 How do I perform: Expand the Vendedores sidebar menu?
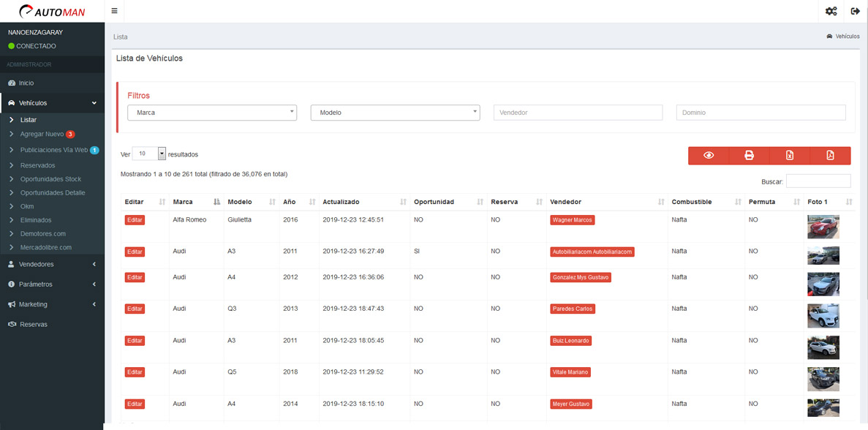click(52, 264)
